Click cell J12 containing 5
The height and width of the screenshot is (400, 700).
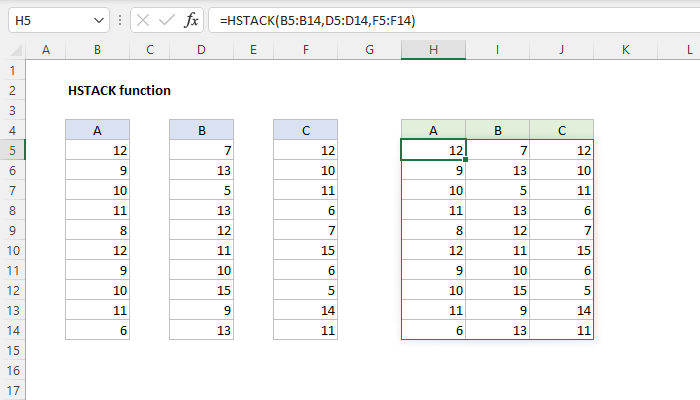(562, 291)
